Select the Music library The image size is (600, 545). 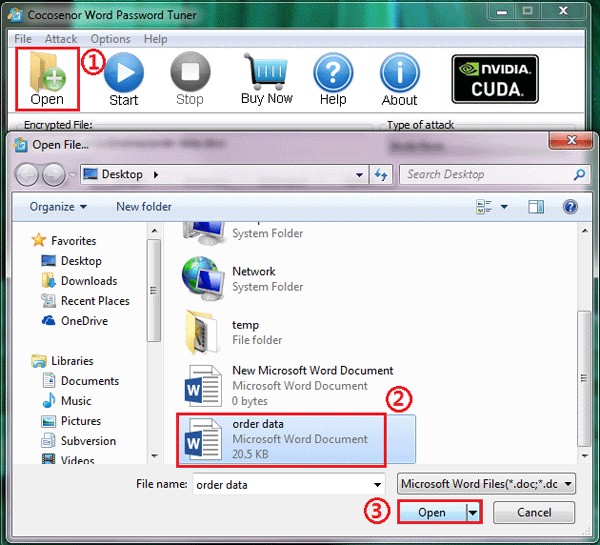tap(67, 401)
